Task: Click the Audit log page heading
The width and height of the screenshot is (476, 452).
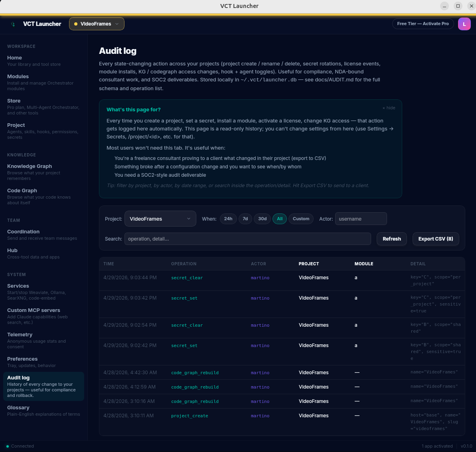Action: click(x=117, y=51)
